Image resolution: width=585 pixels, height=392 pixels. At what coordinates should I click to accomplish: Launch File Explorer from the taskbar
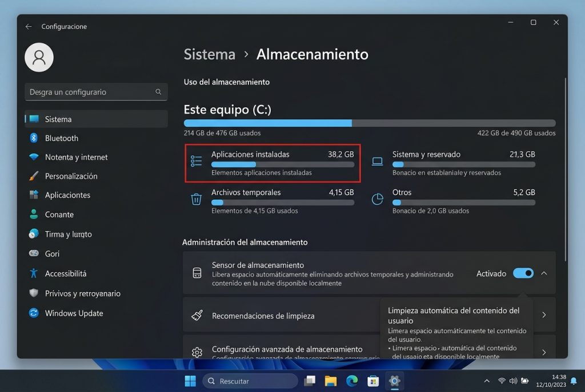coord(331,381)
